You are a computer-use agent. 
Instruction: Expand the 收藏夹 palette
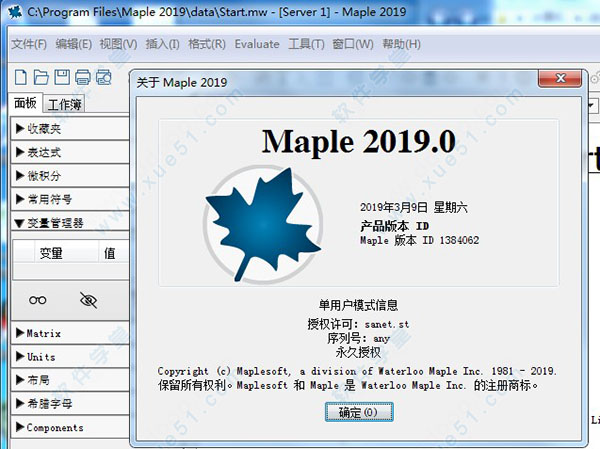tap(70, 129)
